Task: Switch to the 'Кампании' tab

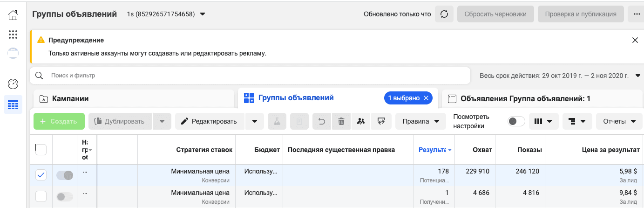Action: pos(134,98)
